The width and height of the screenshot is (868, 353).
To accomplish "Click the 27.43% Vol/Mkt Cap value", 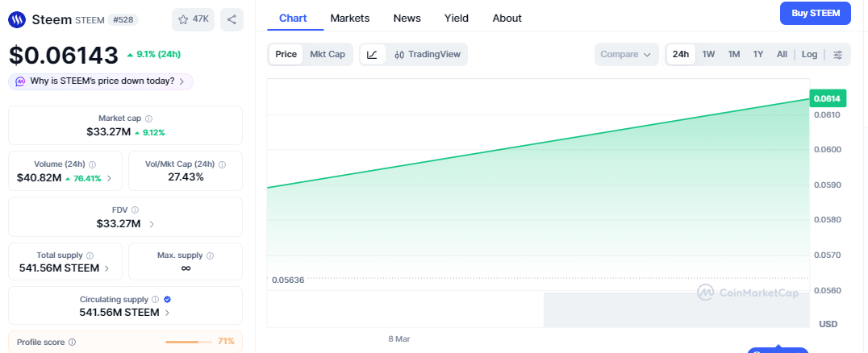I will 186,177.
